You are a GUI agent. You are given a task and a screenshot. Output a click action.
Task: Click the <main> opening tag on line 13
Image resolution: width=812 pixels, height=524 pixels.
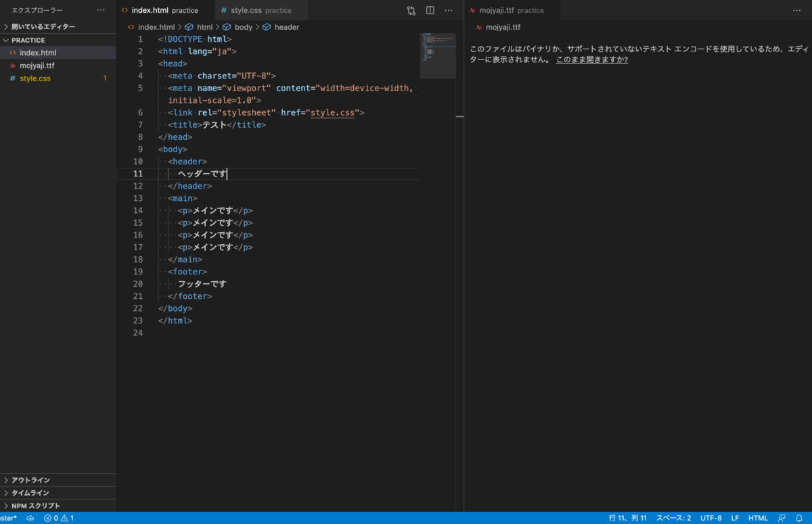183,198
